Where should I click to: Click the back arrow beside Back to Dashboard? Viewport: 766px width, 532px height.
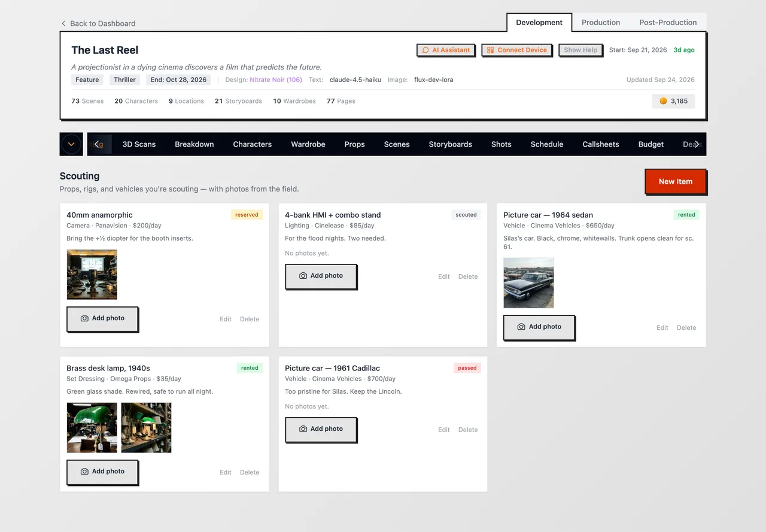63,23
